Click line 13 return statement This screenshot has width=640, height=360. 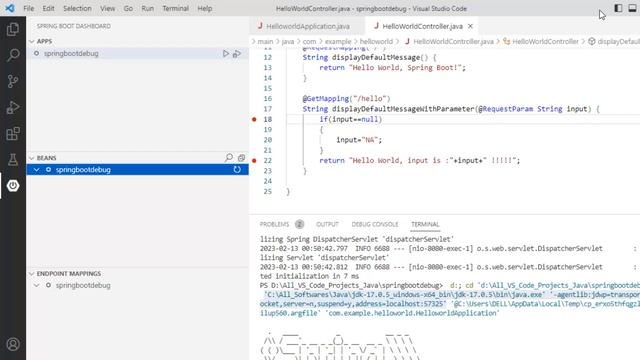(x=392, y=68)
